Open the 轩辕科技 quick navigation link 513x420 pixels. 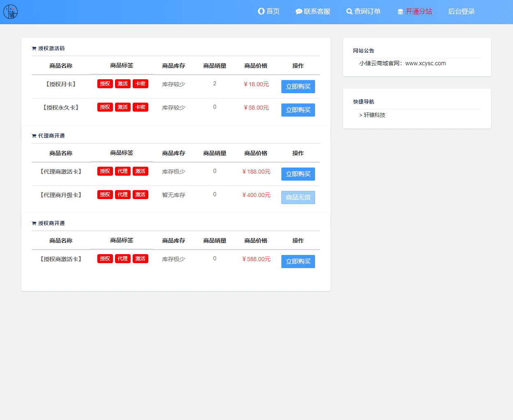(374, 115)
